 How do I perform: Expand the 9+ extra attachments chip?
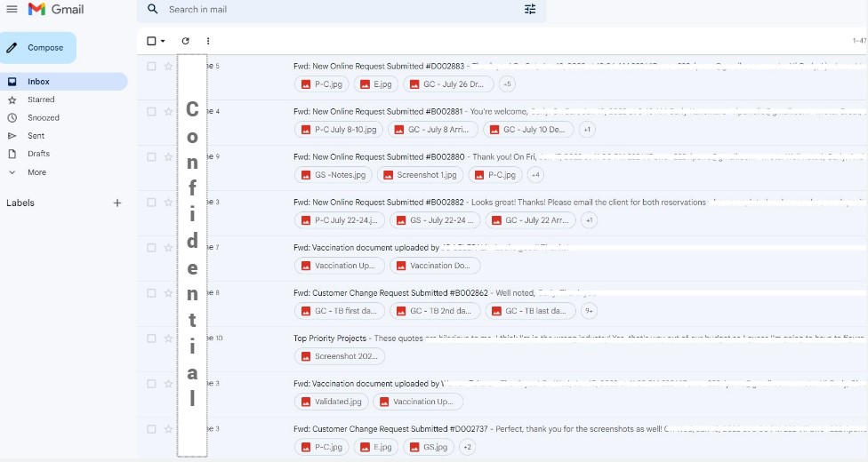589,311
